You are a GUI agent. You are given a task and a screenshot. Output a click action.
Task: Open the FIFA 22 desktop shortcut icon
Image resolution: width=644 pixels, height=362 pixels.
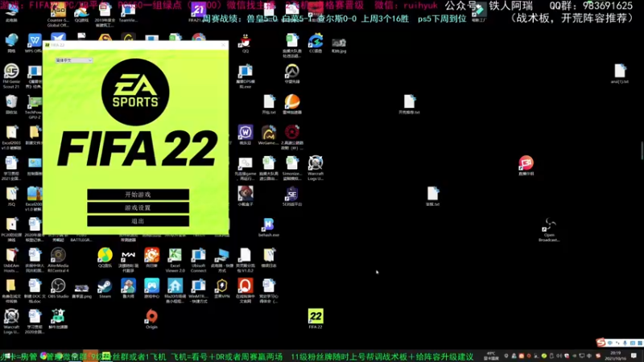coord(316,317)
